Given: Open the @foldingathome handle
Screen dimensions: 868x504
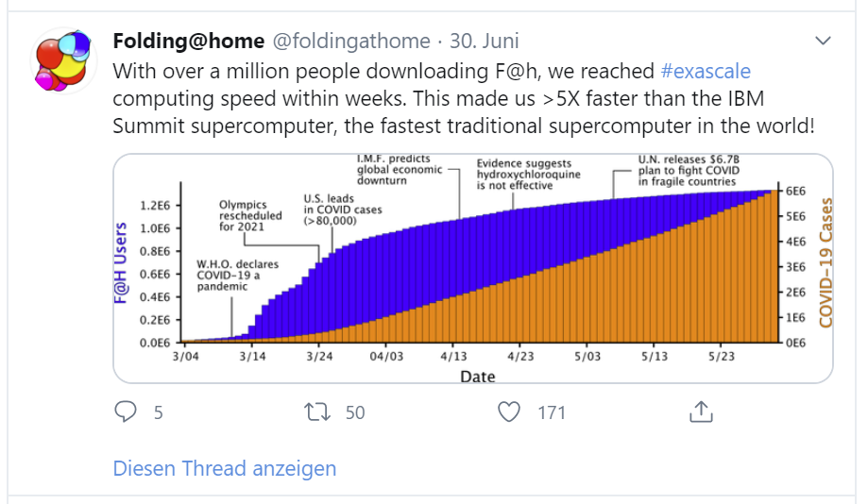Looking at the screenshot, I should coord(351,41).
